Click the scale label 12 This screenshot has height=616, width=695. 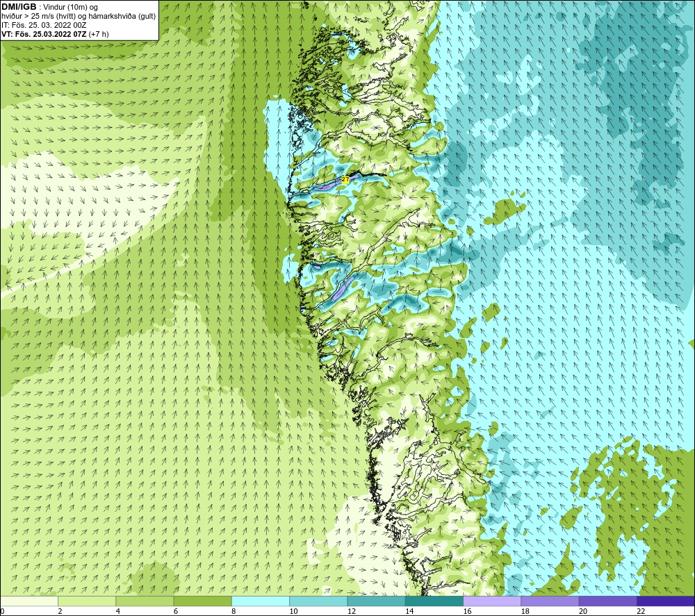[352, 611]
